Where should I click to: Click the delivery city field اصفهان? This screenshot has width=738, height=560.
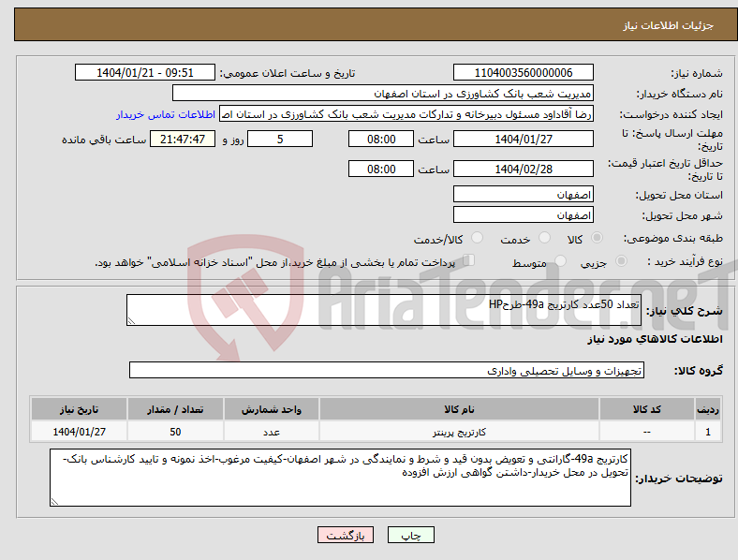pyautogui.click(x=523, y=214)
